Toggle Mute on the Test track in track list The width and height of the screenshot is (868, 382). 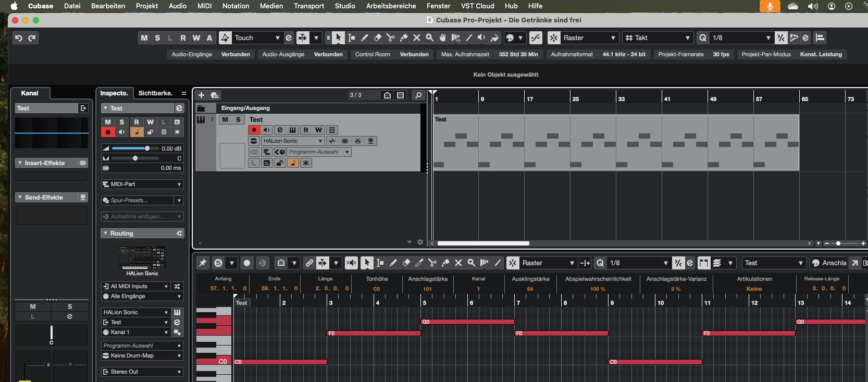(x=225, y=119)
